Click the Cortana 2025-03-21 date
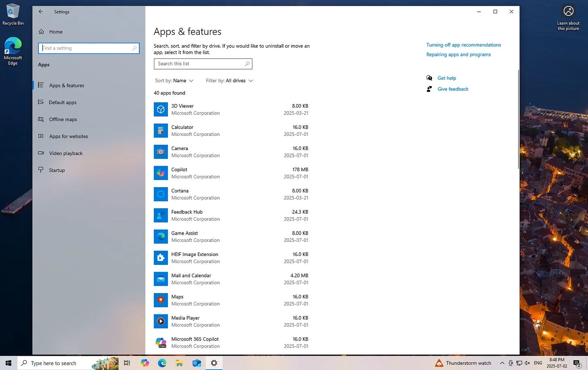Image resolution: width=588 pixels, height=370 pixels. [x=296, y=198]
